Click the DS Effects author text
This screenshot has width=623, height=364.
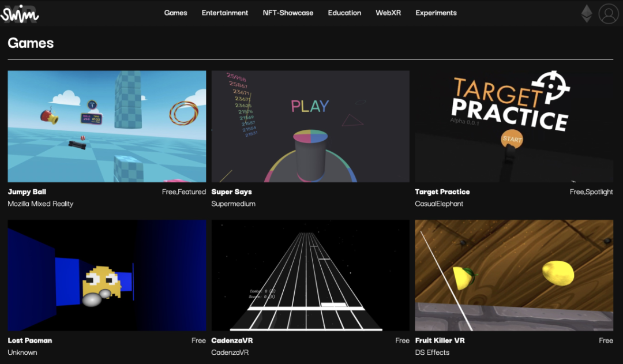tap(432, 352)
